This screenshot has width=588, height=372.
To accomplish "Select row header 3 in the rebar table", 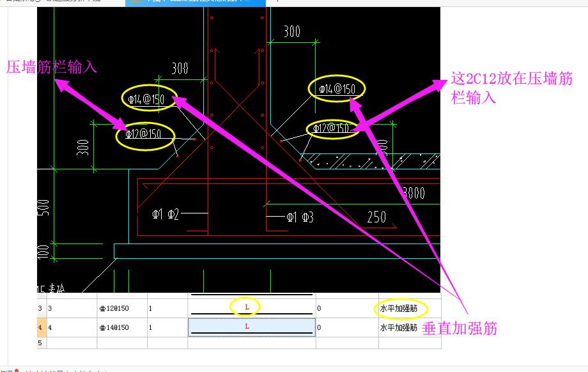I will (x=42, y=308).
